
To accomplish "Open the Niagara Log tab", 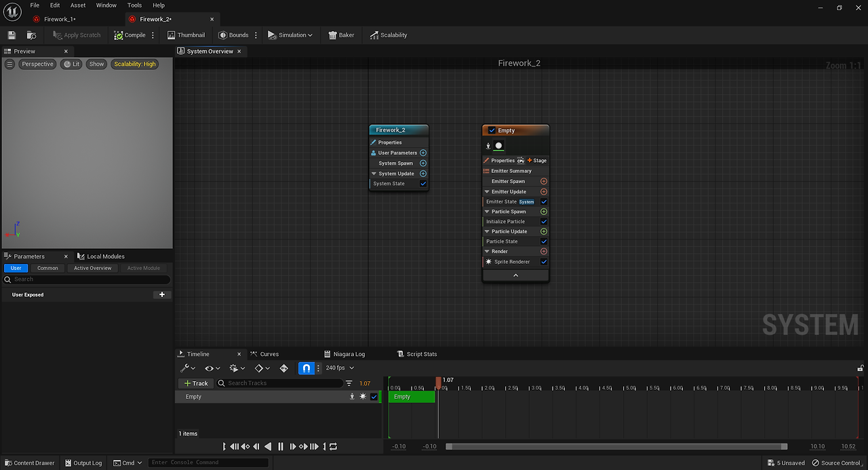I will point(349,354).
